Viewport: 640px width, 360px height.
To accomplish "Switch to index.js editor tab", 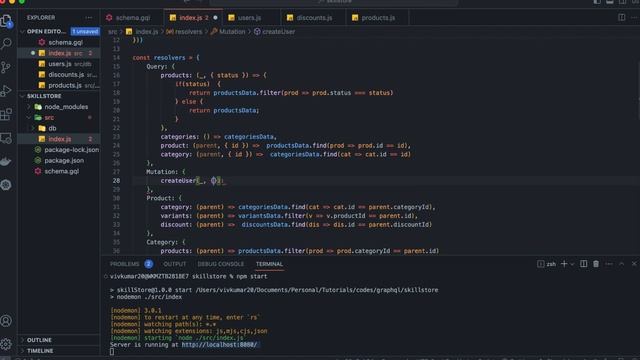I will [x=193, y=18].
